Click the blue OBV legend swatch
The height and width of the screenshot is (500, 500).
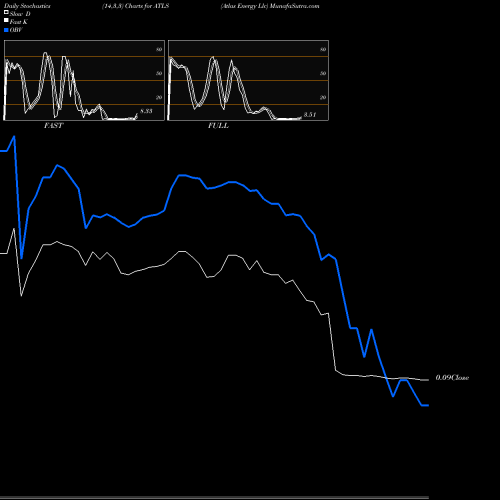pyautogui.click(x=6, y=30)
